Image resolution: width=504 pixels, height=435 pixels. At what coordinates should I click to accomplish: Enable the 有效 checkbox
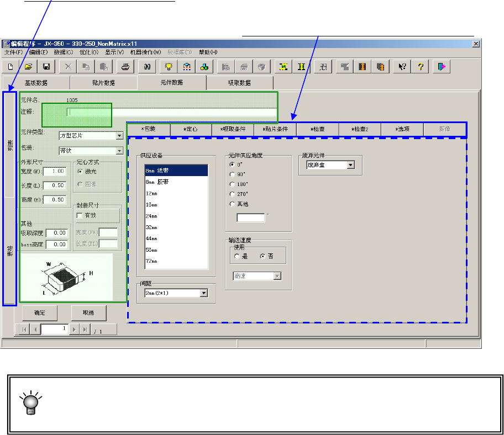[x=79, y=215]
